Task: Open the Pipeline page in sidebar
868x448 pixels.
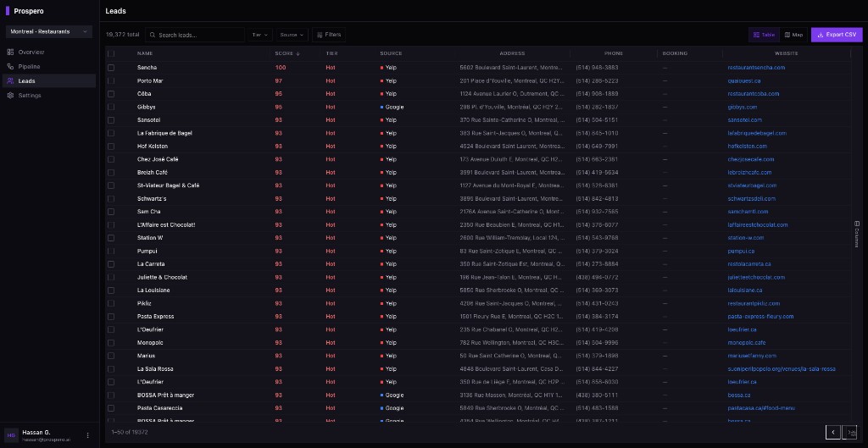Action: pyautogui.click(x=48, y=66)
